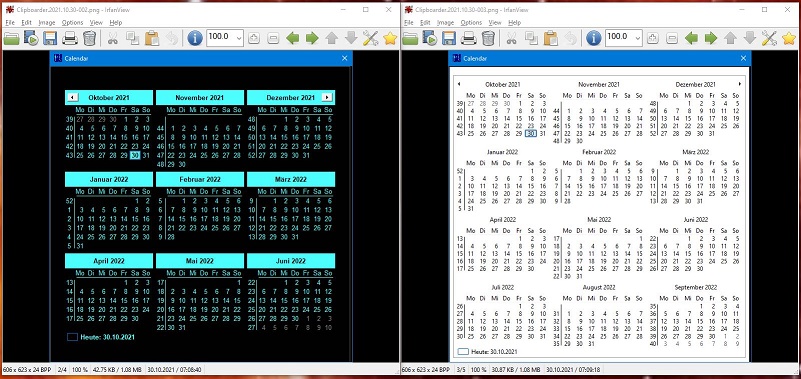The height and width of the screenshot is (379, 801).
Task: Click 'Heute: 30.10.2021' in the dark calendar image
Action: pos(108,337)
